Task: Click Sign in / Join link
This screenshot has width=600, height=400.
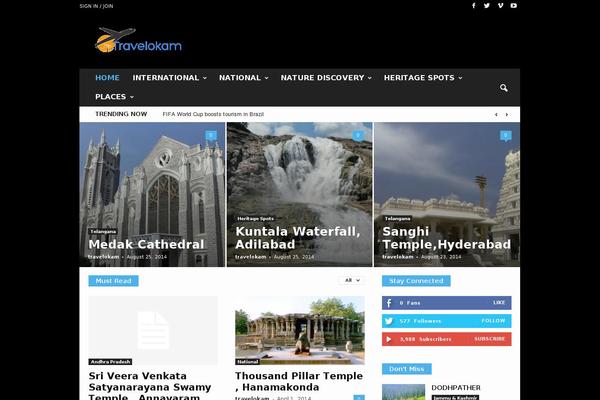Action: 96,6
